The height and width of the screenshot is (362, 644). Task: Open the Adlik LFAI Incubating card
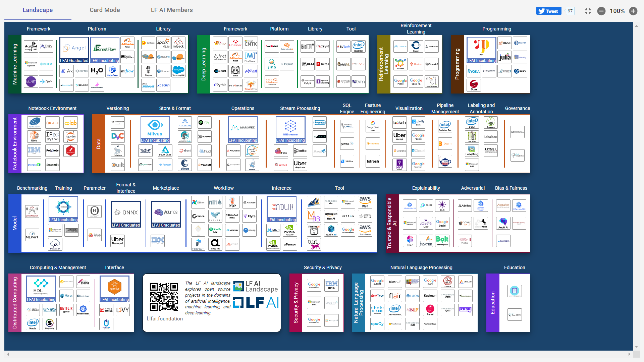tap(282, 209)
